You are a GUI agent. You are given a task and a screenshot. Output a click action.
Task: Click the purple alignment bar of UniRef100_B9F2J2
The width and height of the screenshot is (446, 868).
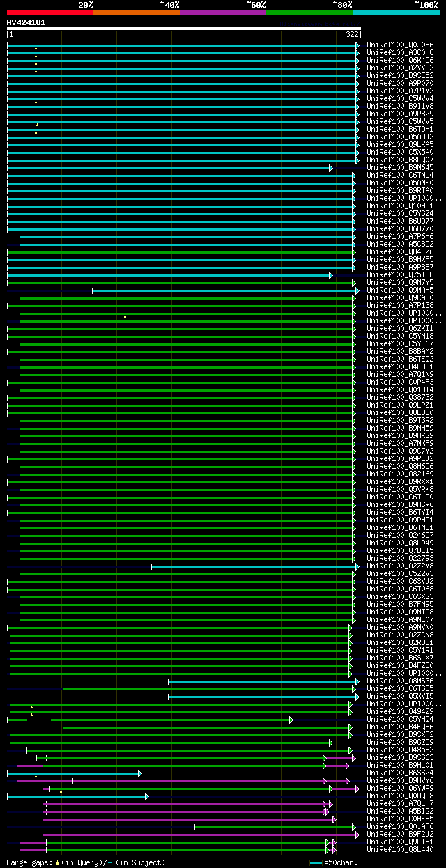click(201, 835)
